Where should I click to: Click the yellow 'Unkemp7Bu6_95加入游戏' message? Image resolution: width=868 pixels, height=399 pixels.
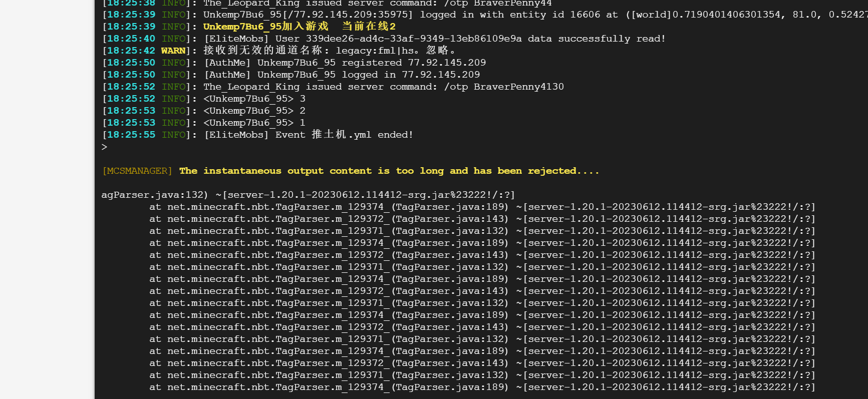265,27
